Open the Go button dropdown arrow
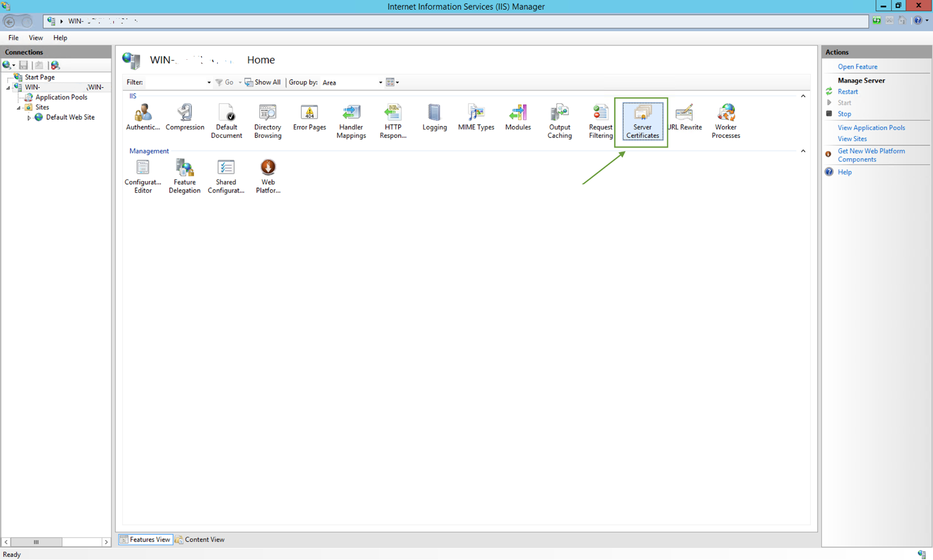 tap(240, 83)
